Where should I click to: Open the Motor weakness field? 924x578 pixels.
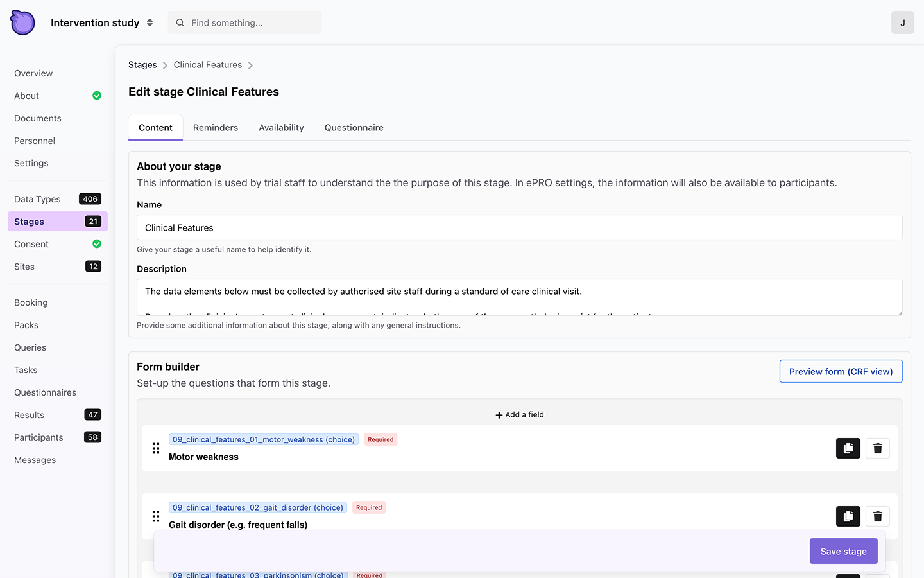coord(203,457)
